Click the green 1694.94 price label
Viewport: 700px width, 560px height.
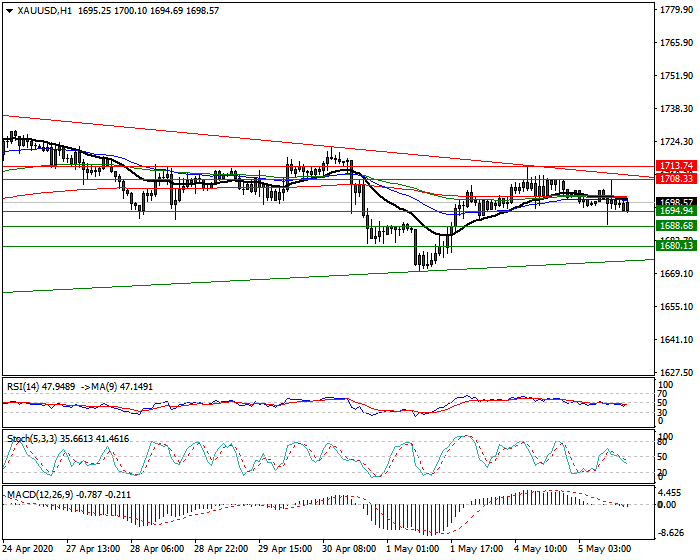tap(676, 211)
